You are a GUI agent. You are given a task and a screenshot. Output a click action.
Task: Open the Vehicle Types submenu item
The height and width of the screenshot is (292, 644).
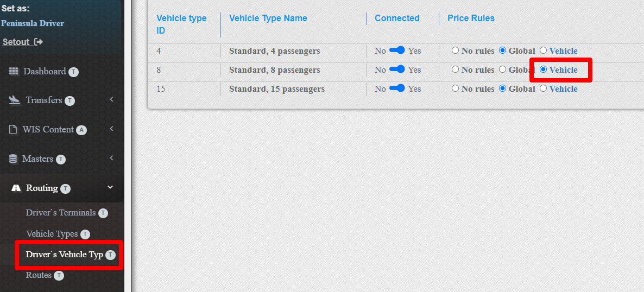(52, 234)
